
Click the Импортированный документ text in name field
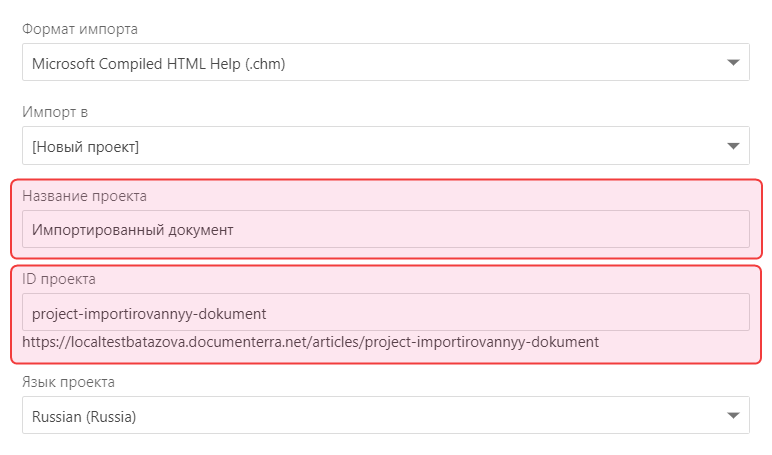coord(132,230)
